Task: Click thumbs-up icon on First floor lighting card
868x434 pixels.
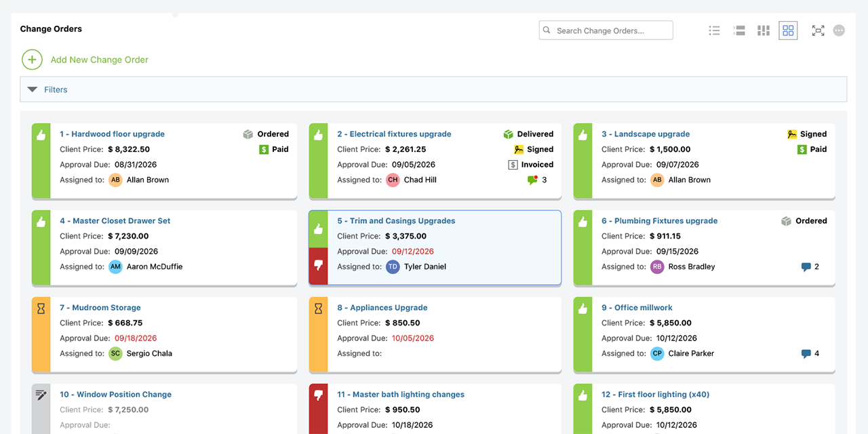Action: point(583,395)
